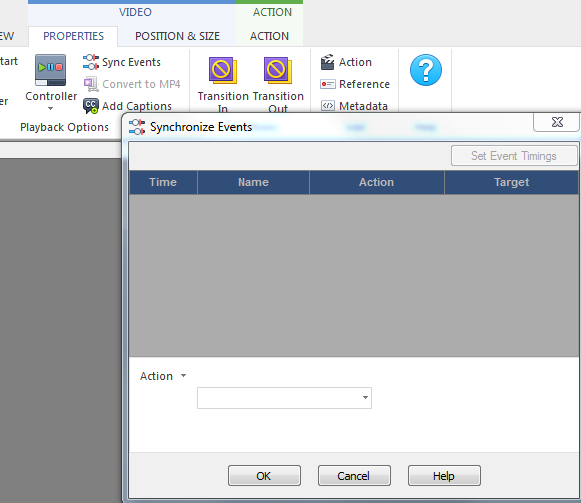Click the Help button in dialog
Viewport: 581px width, 503px height.
click(444, 476)
